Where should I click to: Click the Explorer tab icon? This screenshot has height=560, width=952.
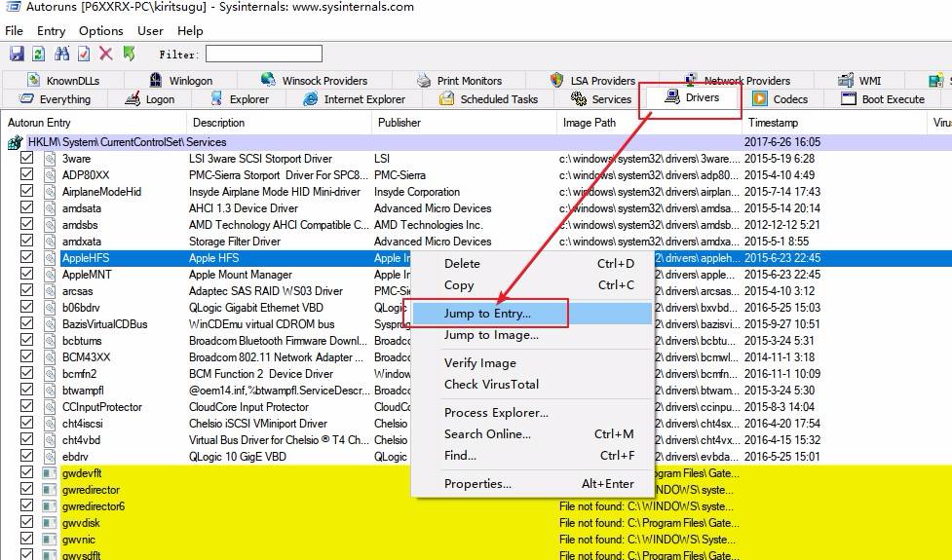point(216,98)
